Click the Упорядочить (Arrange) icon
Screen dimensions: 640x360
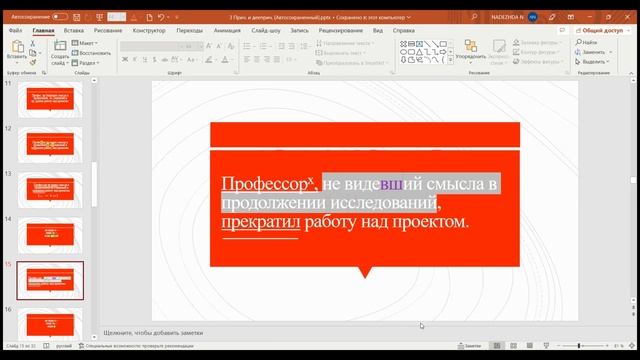471,46
